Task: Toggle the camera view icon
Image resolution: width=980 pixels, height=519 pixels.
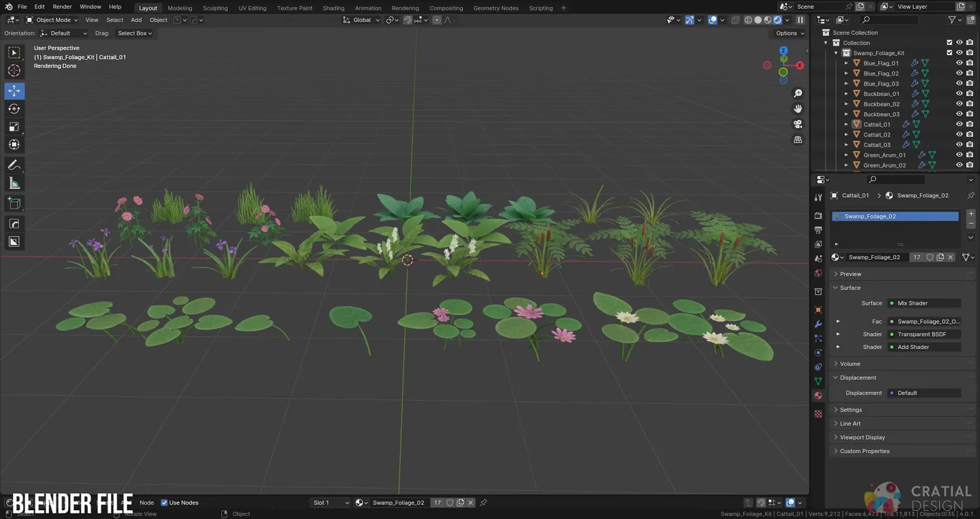Action: [x=798, y=124]
